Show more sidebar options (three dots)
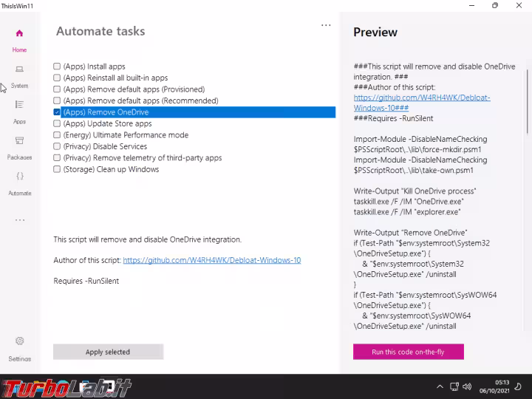The height and width of the screenshot is (399, 532). pos(20,220)
